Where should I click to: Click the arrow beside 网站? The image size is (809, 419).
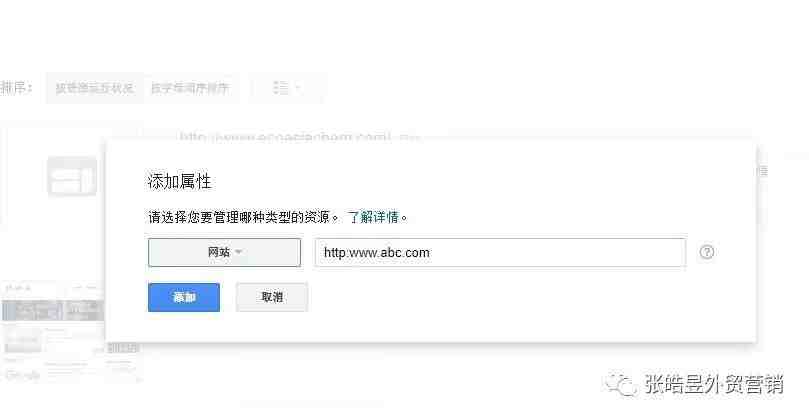point(238,252)
